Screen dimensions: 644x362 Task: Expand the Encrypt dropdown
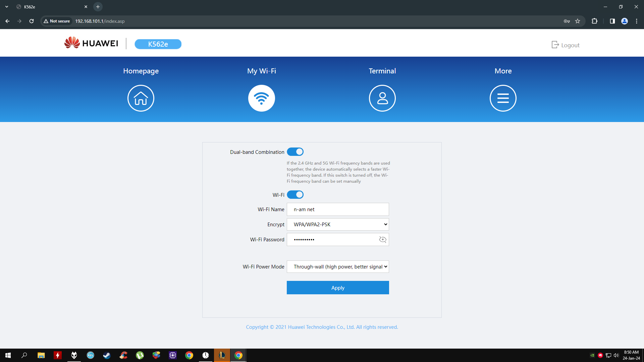pyautogui.click(x=338, y=225)
